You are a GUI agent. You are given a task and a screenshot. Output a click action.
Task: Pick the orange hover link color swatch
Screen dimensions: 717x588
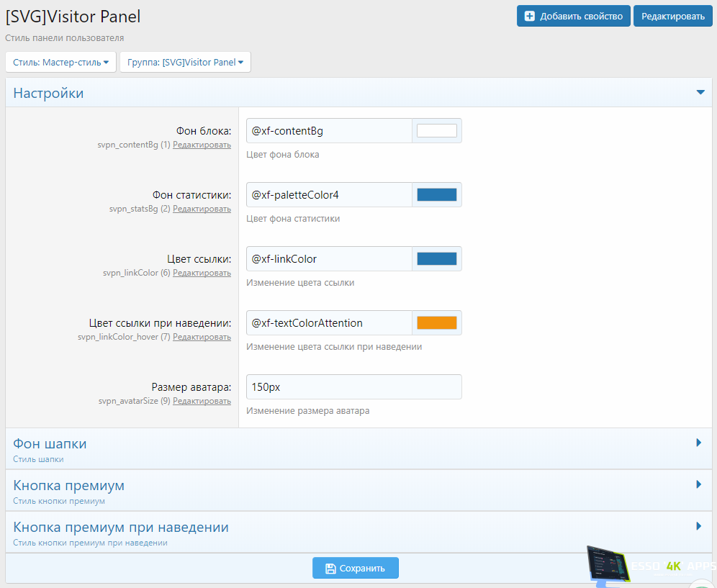pos(437,323)
